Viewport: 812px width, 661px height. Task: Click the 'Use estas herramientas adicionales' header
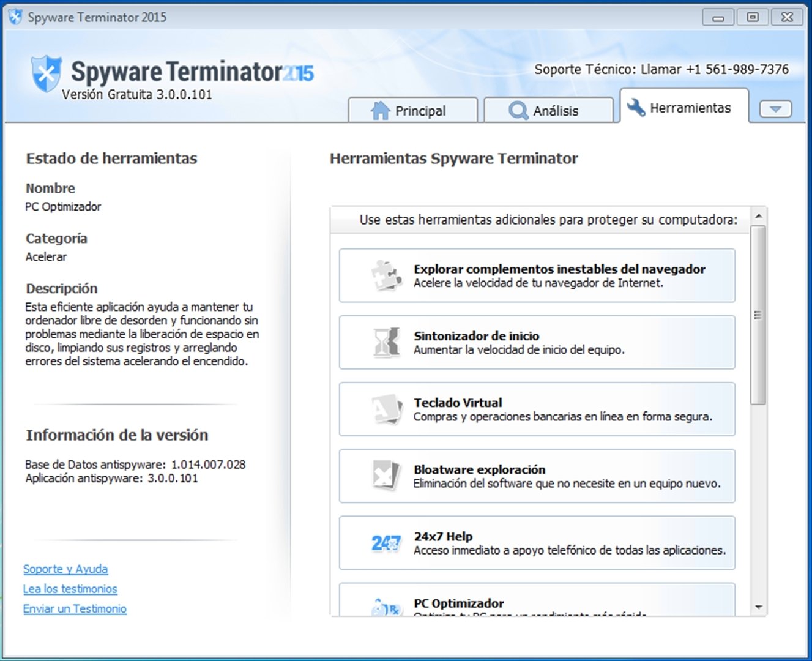tap(548, 220)
